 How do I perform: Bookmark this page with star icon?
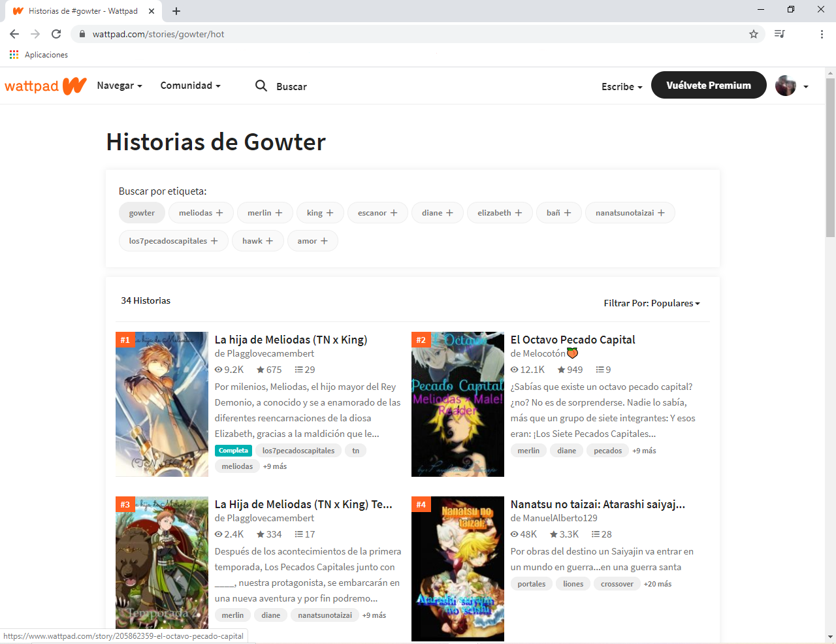(x=754, y=34)
